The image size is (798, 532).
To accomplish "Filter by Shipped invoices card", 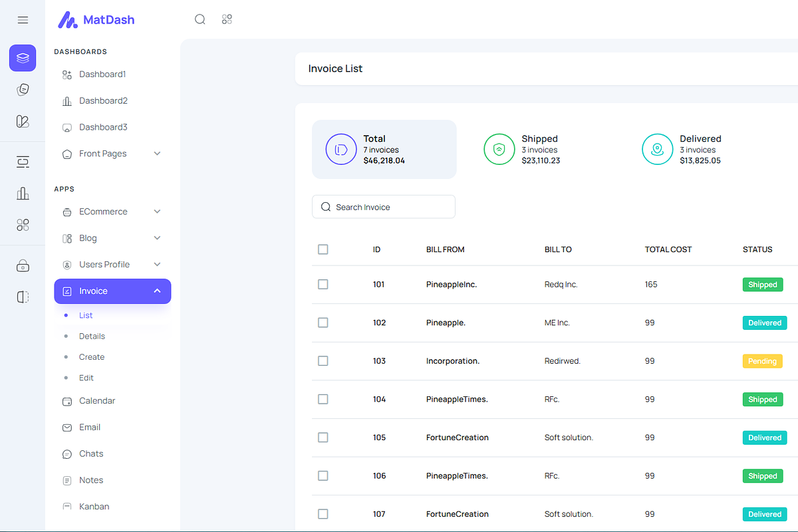I will pyautogui.click(x=543, y=150).
